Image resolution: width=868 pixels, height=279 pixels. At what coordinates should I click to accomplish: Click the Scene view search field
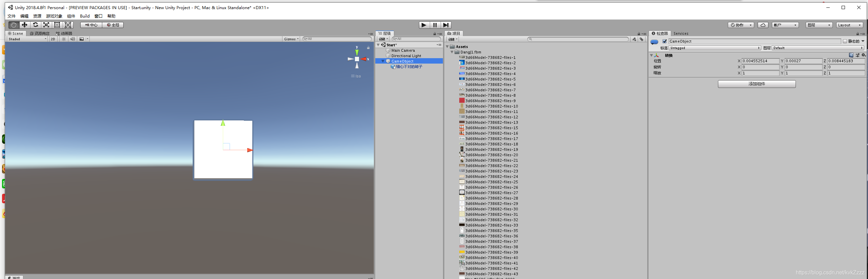pyautogui.click(x=337, y=39)
